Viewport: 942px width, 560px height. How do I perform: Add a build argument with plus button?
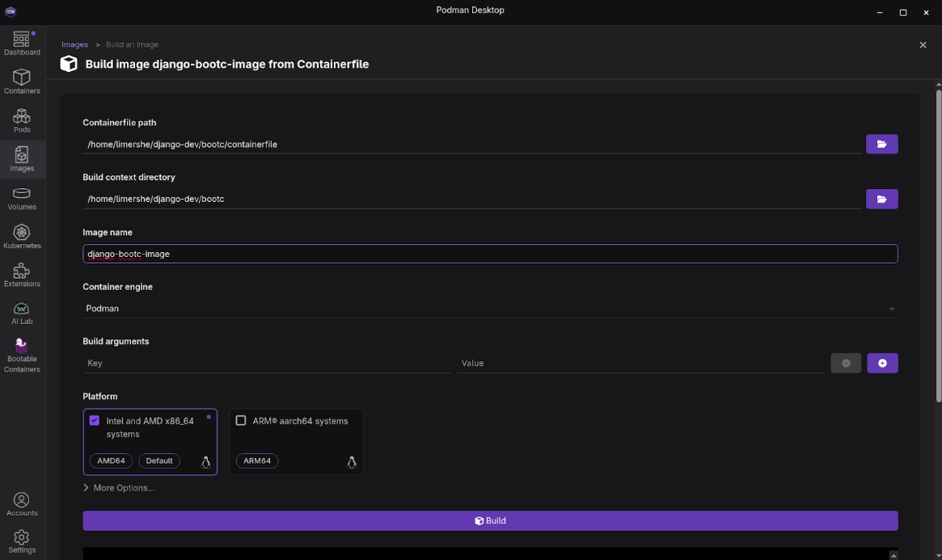click(x=882, y=364)
